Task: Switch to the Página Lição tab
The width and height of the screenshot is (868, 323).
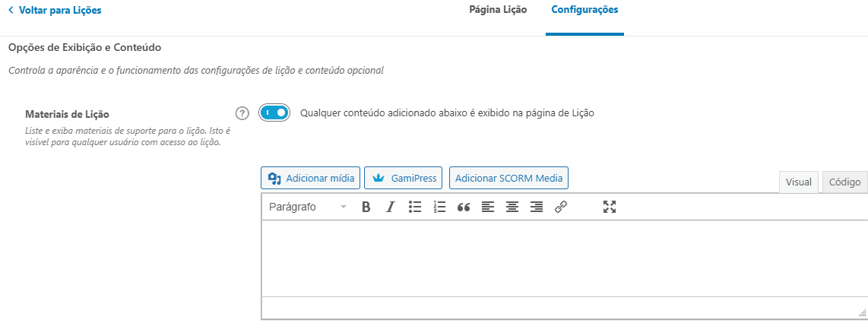Action: pos(498,9)
